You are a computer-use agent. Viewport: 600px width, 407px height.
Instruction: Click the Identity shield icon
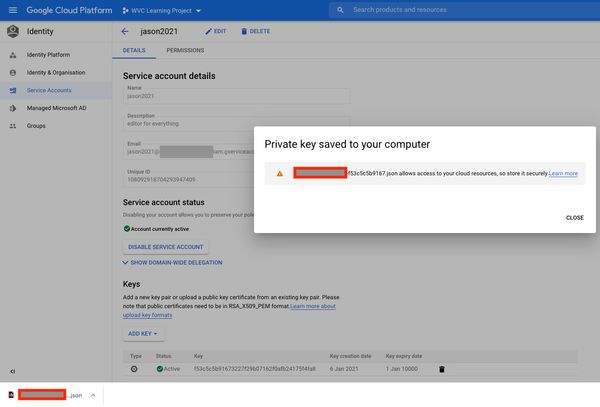13,31
